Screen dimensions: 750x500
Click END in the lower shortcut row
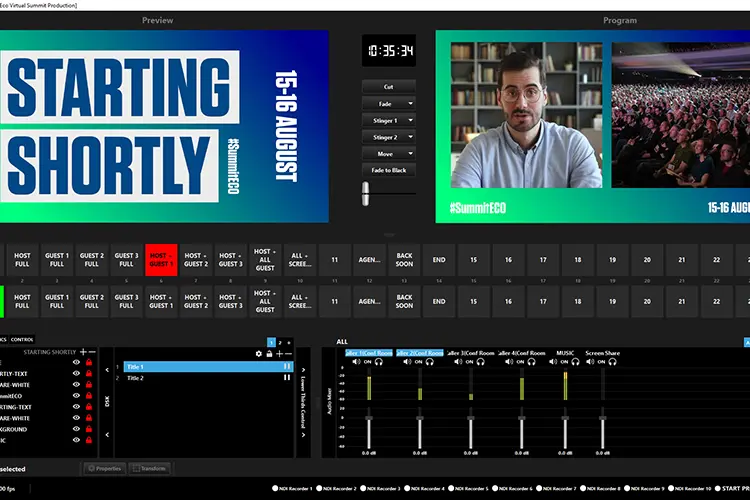439,301
